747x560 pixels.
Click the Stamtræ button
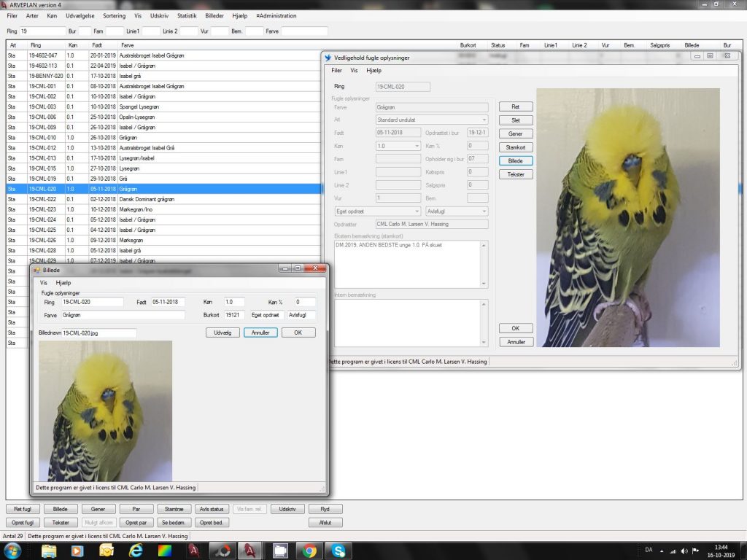174,509
